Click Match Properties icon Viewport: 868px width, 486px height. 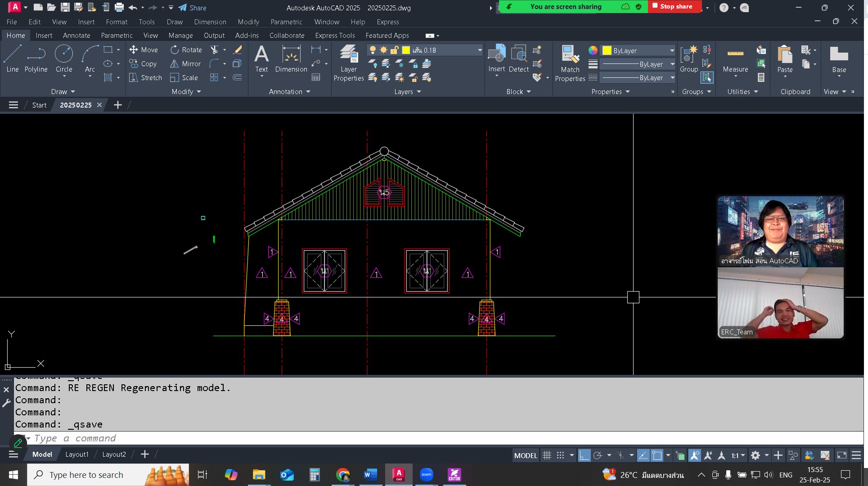point(570,63)
